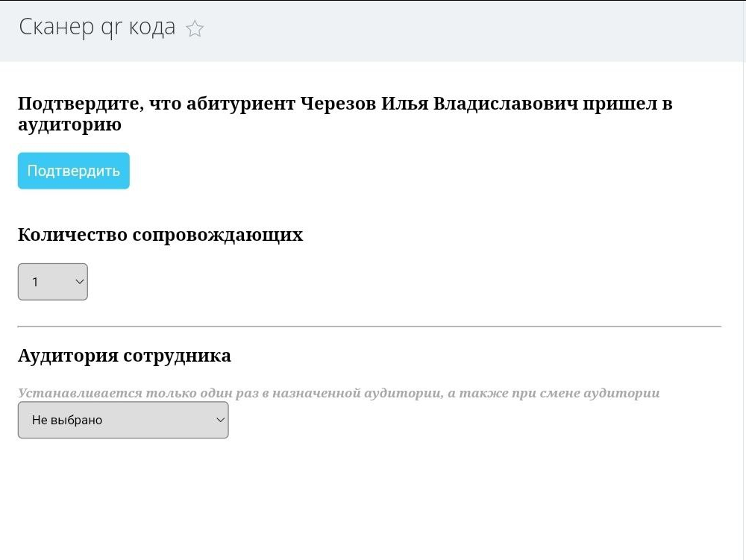Click the Количество сопровождающих heading
The height and width of the screenshot is (560, 746).
tap(160, 235)
